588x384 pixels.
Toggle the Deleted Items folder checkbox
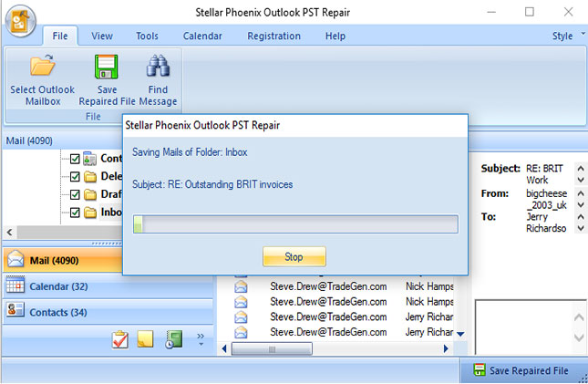coord(75,176)
